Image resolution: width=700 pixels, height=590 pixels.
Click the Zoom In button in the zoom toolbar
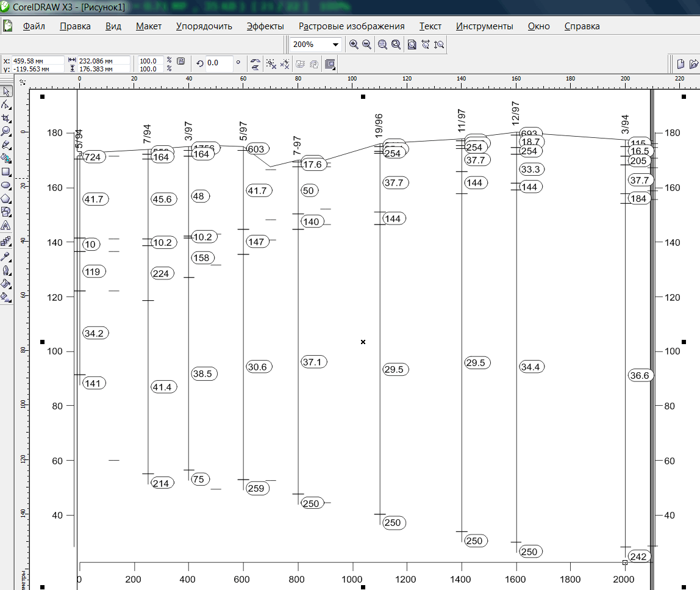354,45
